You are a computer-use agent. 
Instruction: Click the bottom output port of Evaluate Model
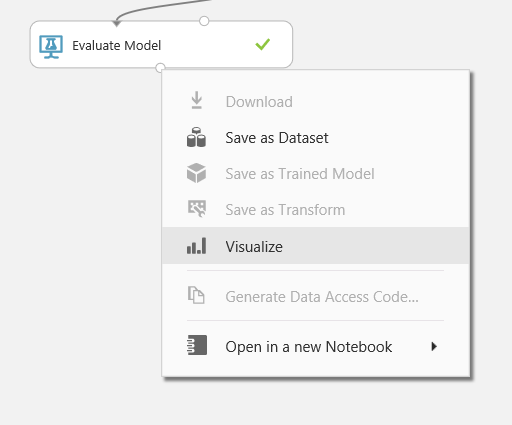(160, 68)
